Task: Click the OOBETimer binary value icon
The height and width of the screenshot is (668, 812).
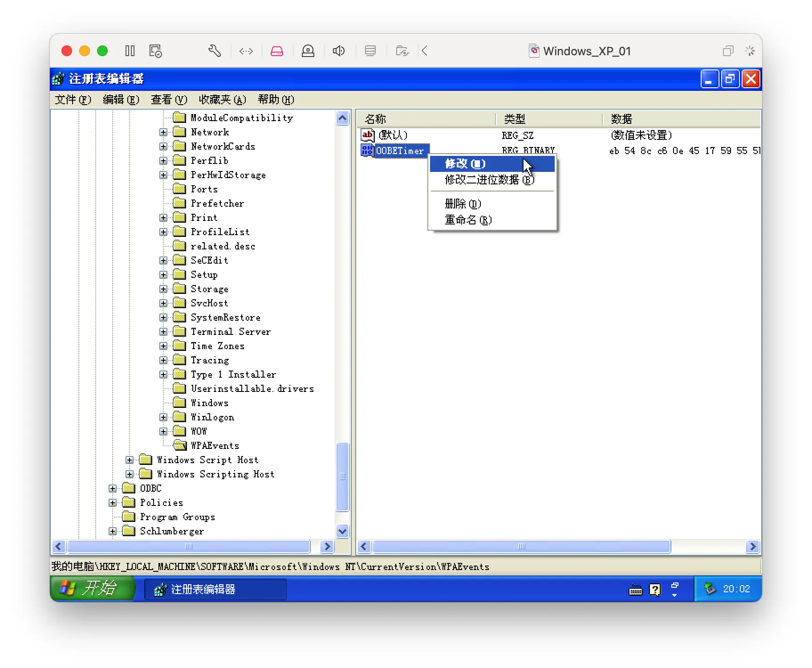Action: tap(367, 151)
